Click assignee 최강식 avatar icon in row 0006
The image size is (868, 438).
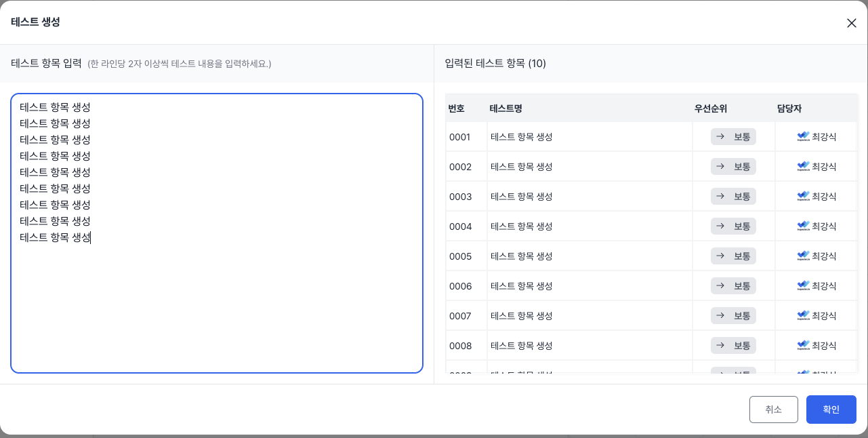804,286
